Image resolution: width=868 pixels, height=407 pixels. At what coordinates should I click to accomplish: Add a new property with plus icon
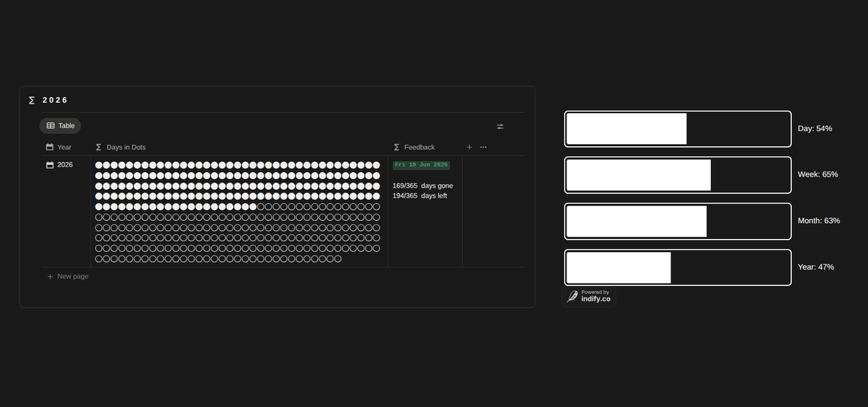pos(469,147)
